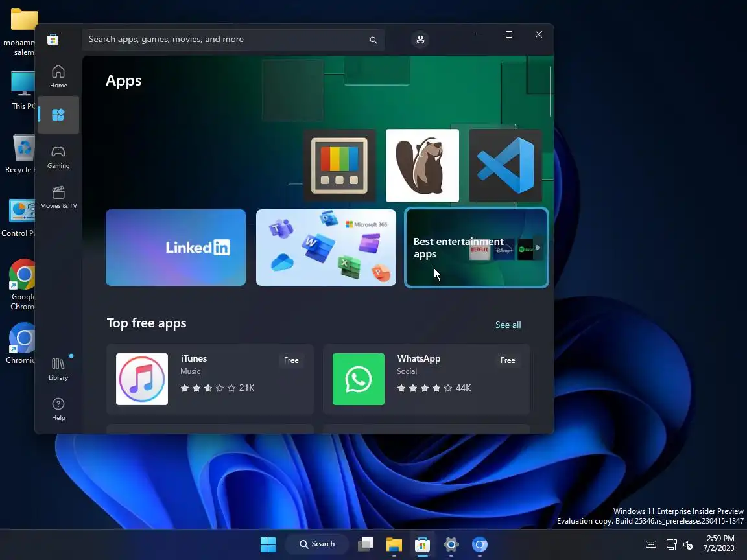The image size is (747, 560).
Task: Click the network tray icon
Action: point(671,544)
